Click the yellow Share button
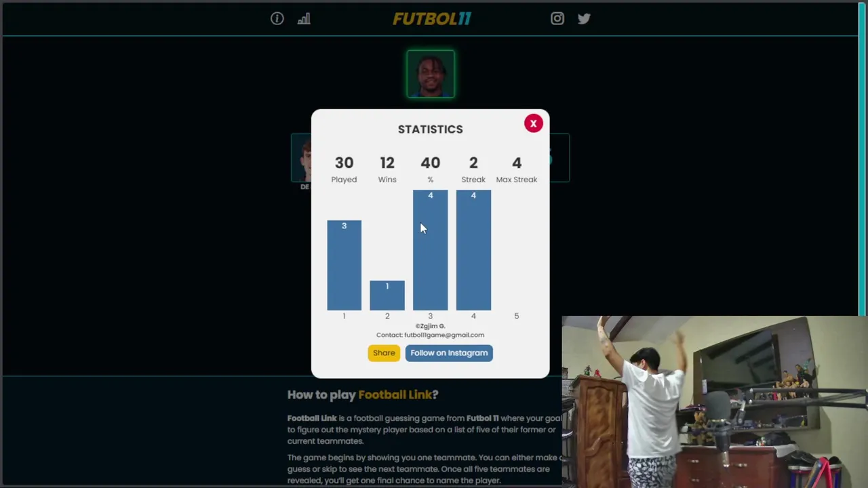The height and width of the screenshot is (488, 868). tap(384, 352)
